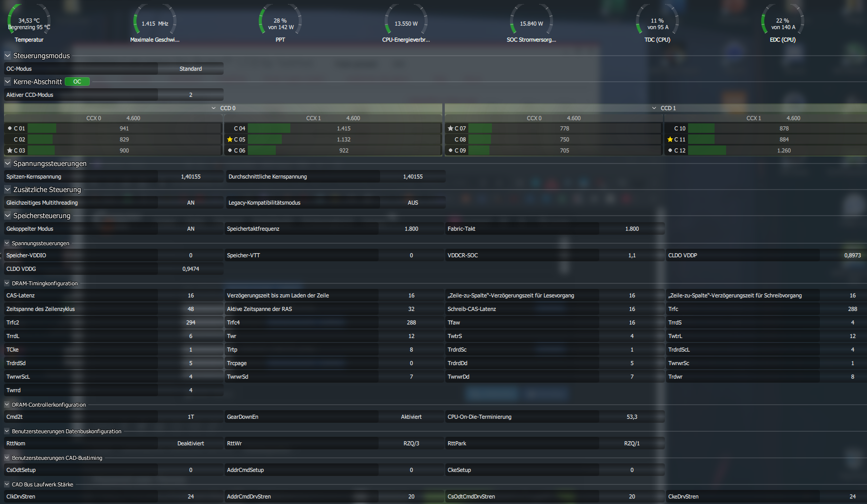Viewport: 867px width, 504px height.
Task: Click the Speicher-VTT label
Action: [x=243, y=255]
